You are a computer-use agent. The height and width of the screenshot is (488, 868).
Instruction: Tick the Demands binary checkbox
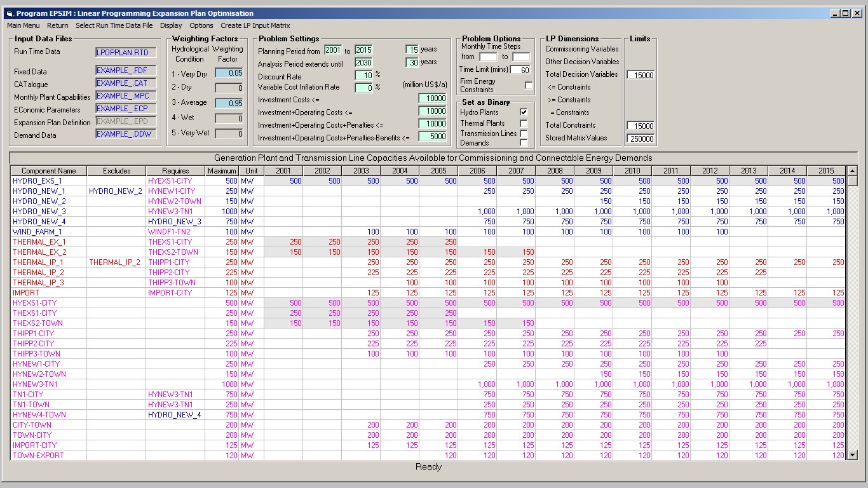[x=524, y=143]
